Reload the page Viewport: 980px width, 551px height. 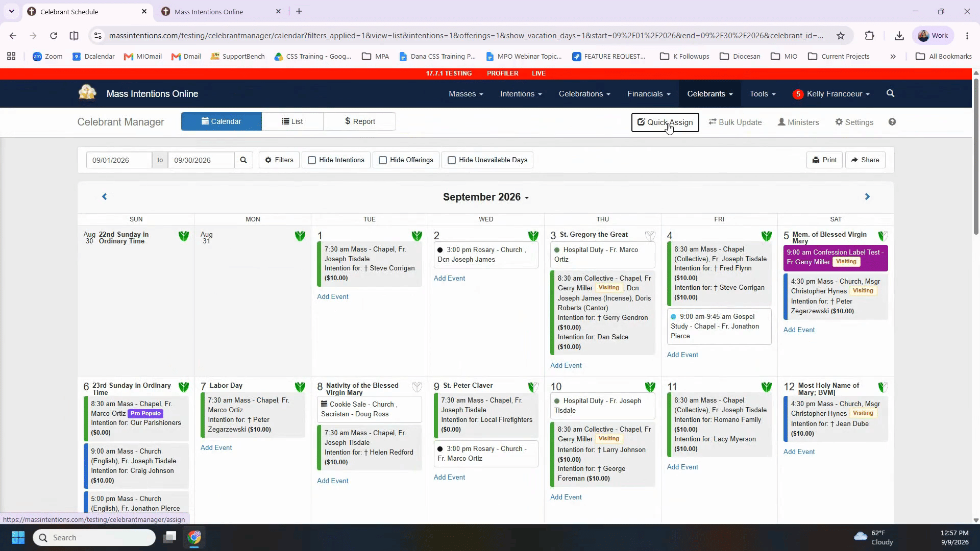click(x=54, y=36)
